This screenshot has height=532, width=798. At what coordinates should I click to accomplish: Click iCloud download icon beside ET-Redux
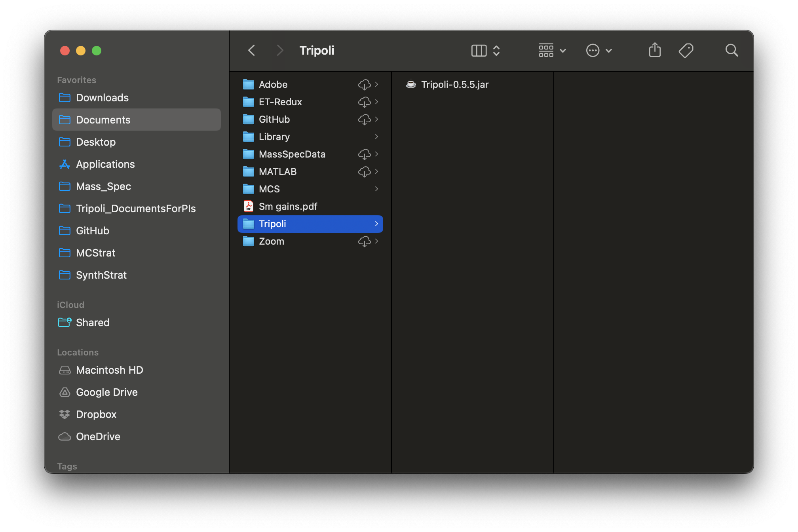click(364, 102)
